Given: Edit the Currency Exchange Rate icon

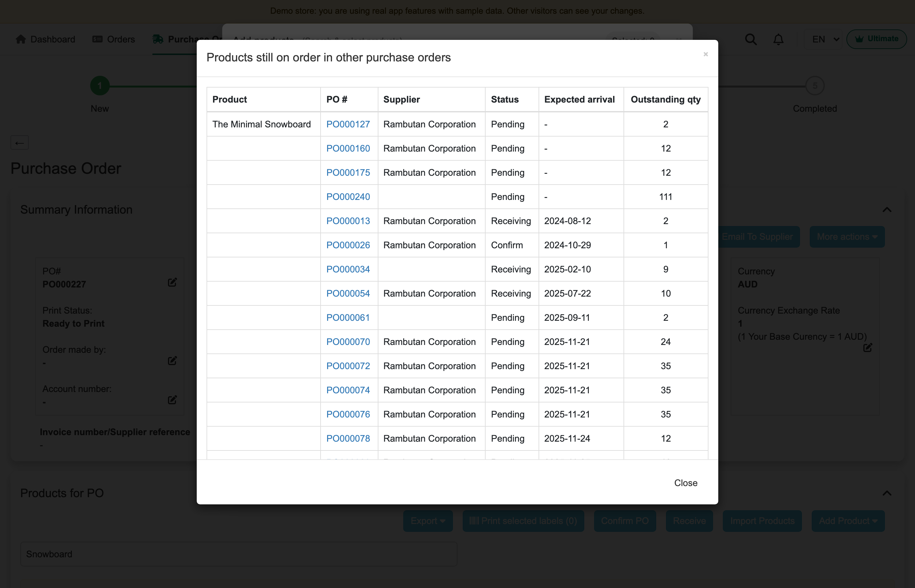Looking at the screenshot, I should [868, 348].
